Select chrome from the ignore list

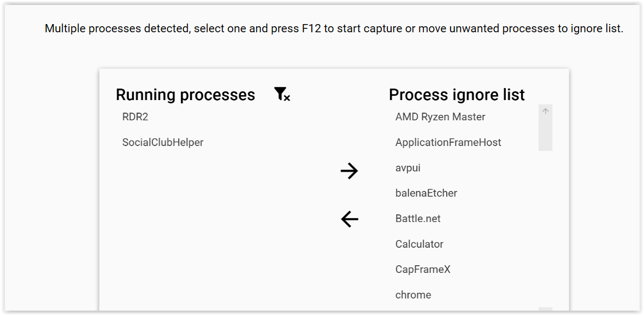click(413, 295)
